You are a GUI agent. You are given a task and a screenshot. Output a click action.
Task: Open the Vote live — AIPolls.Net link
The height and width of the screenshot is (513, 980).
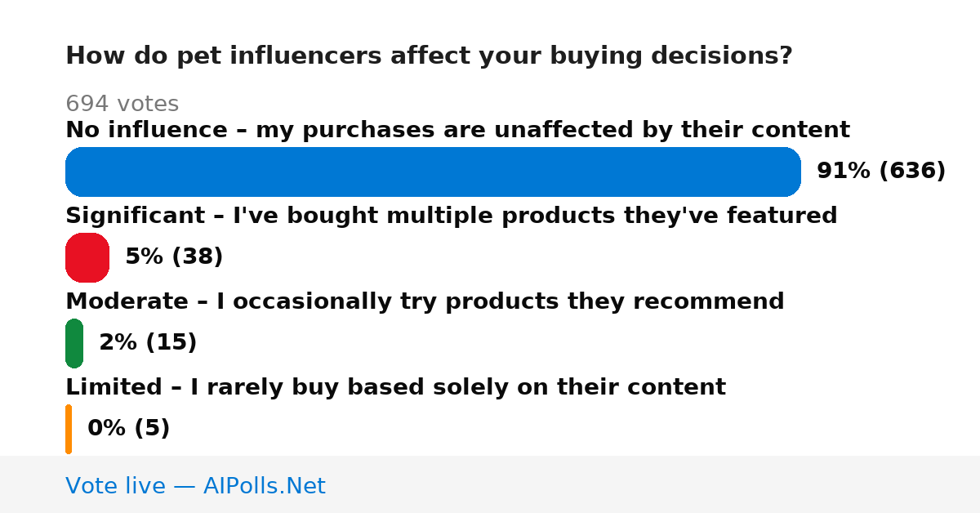click(x=195, y=486)
